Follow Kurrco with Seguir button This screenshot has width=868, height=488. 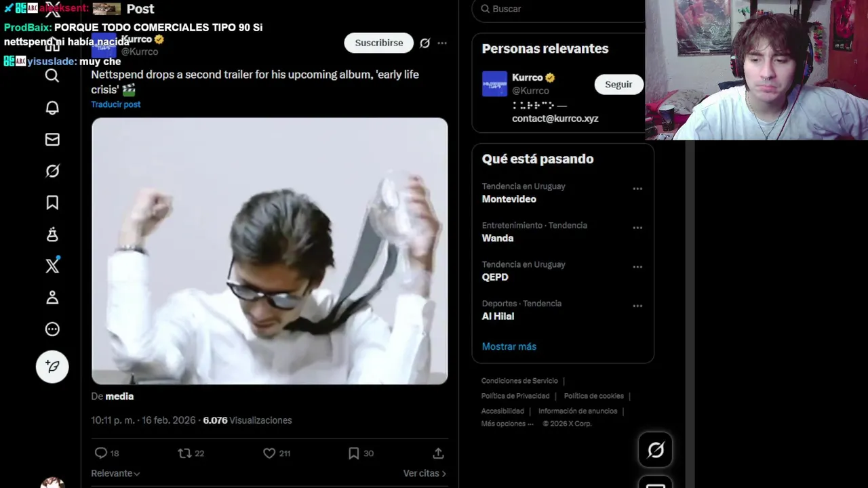(618, 84)
